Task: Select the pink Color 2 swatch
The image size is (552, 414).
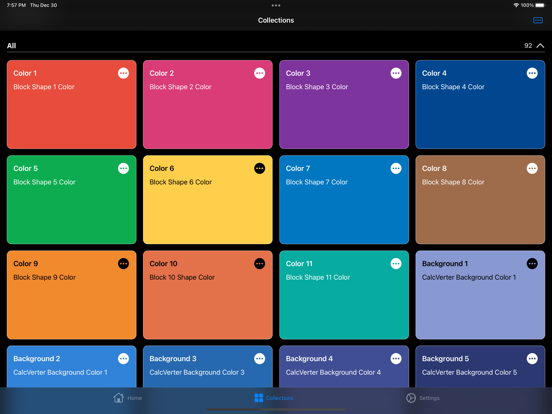Action: click(208, 105)
